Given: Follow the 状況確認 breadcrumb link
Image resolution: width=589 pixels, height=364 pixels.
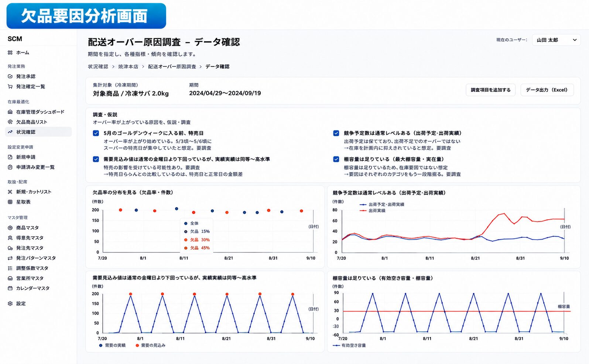Looking at the screenshot, I should [98, 66].
